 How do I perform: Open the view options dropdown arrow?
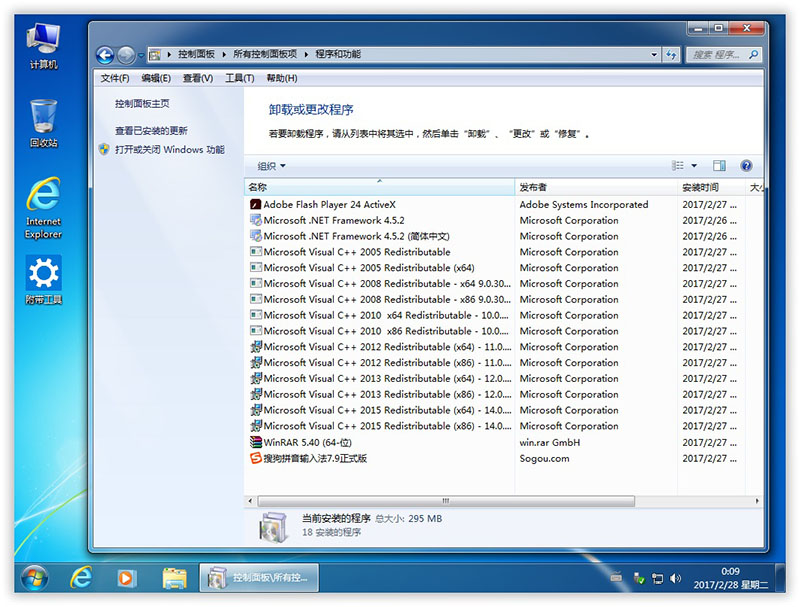click(694, 166)
